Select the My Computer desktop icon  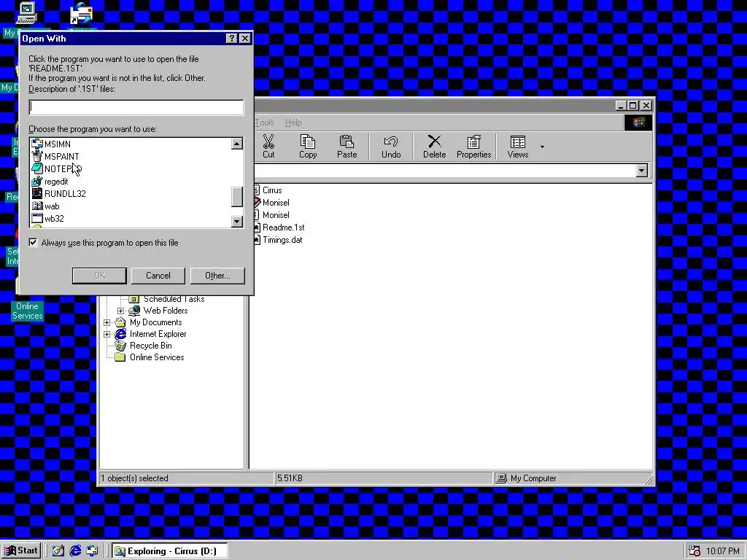(26, 13)
